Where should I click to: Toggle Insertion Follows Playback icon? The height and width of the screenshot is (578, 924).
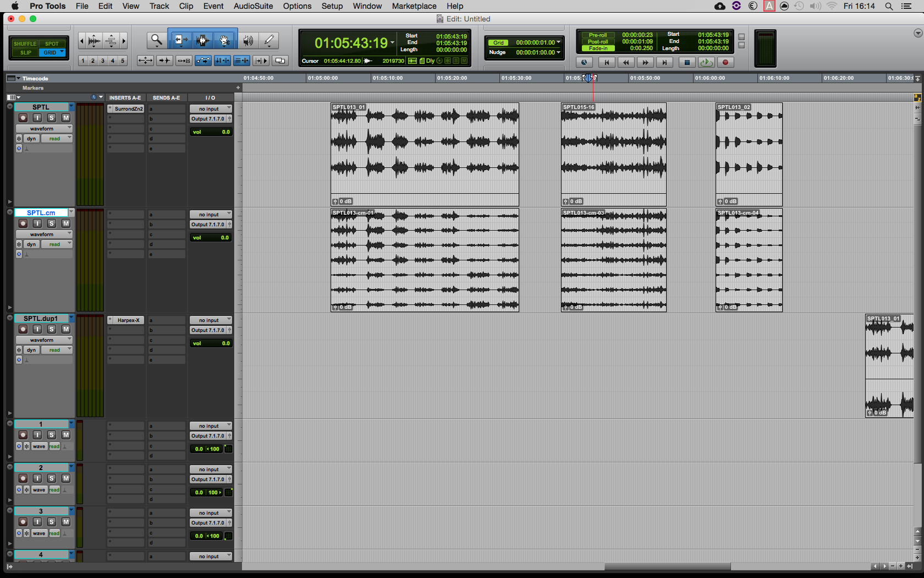click(261, 61)
